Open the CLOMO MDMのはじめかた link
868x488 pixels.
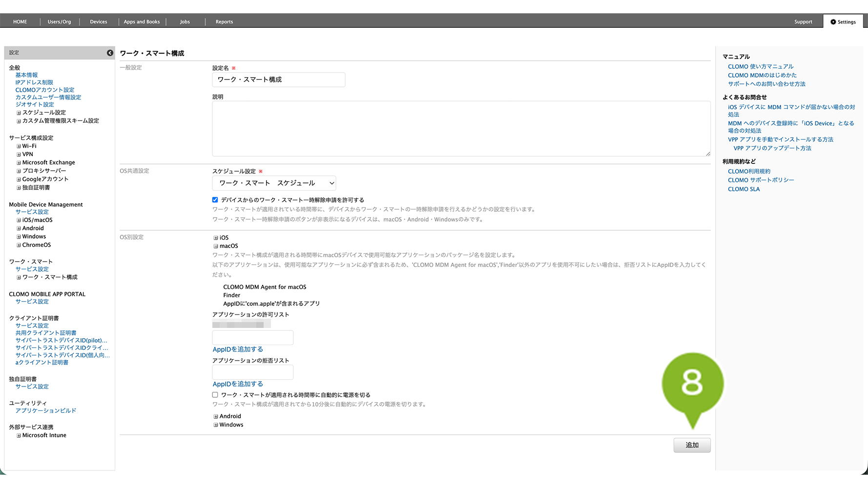tap(762, 76)
